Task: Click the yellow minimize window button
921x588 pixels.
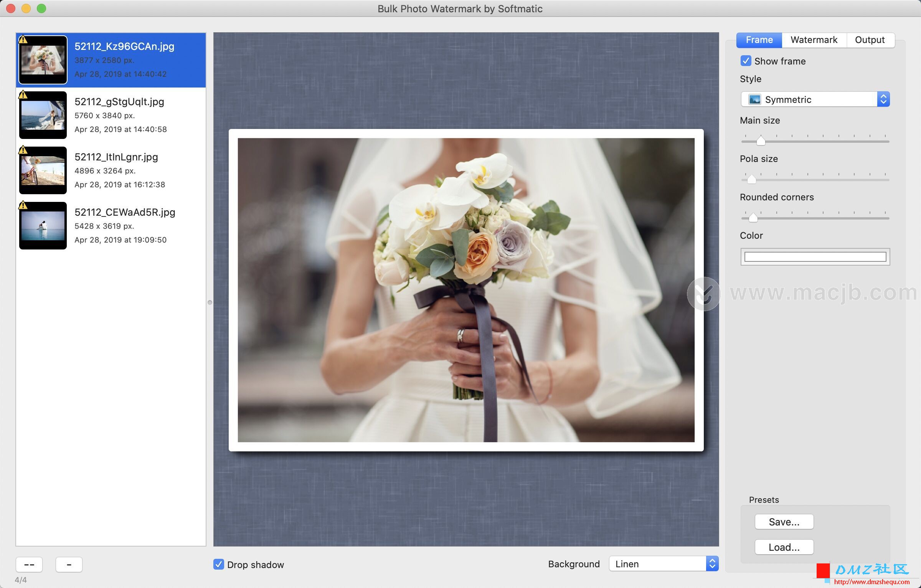Action: tap(26, 8)
